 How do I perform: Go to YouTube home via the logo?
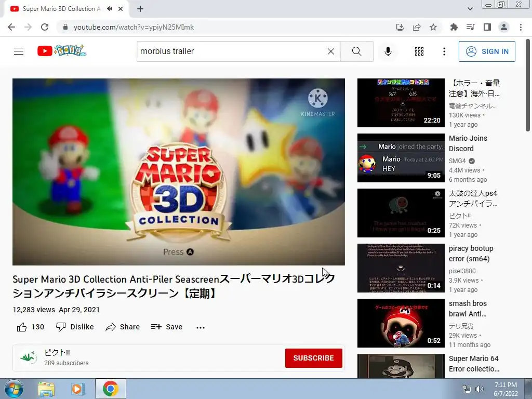[62, 51]
